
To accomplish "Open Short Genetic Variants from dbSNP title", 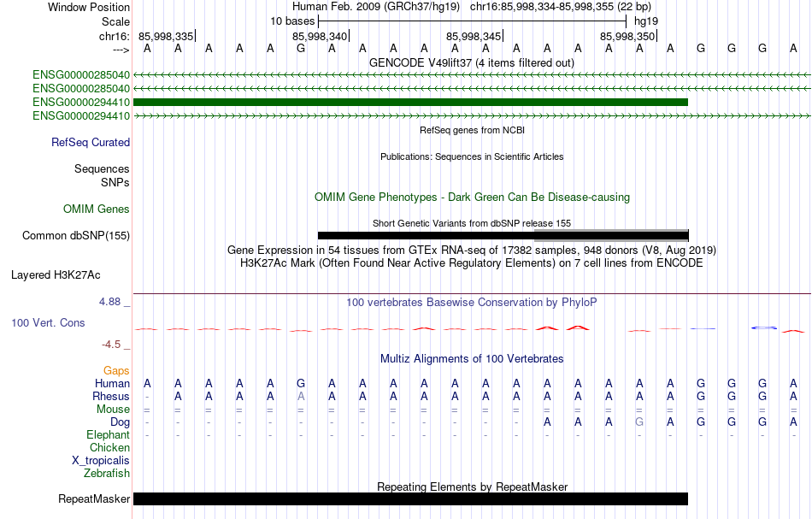I will [x=472, y=223].
